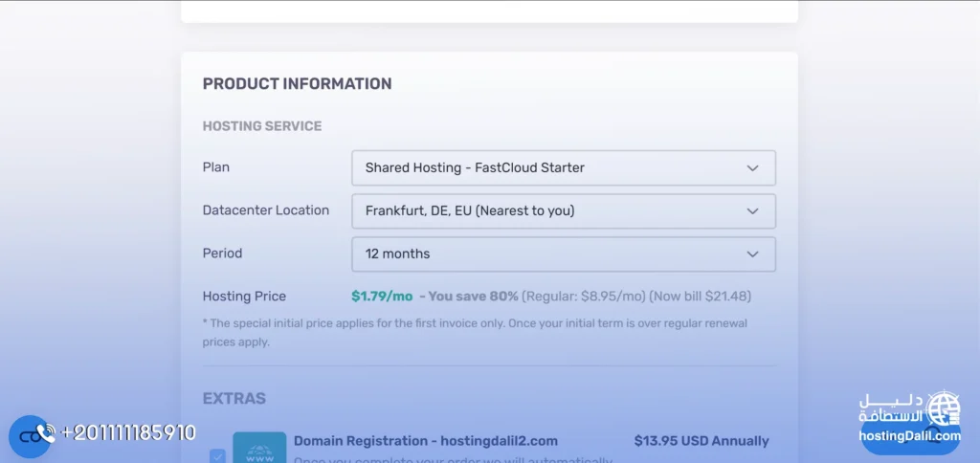Click the phone call icon beside the number
The image size is (980, 463).
pyautogui.click(x=46, y=433)
